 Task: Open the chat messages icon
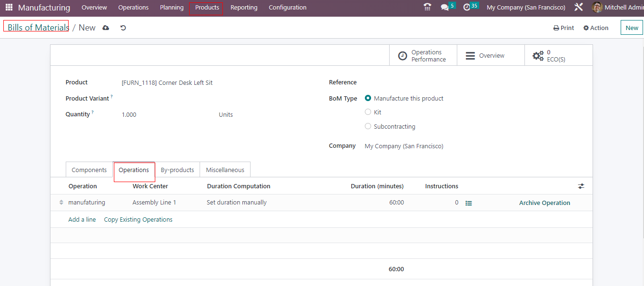pos(445,7)
